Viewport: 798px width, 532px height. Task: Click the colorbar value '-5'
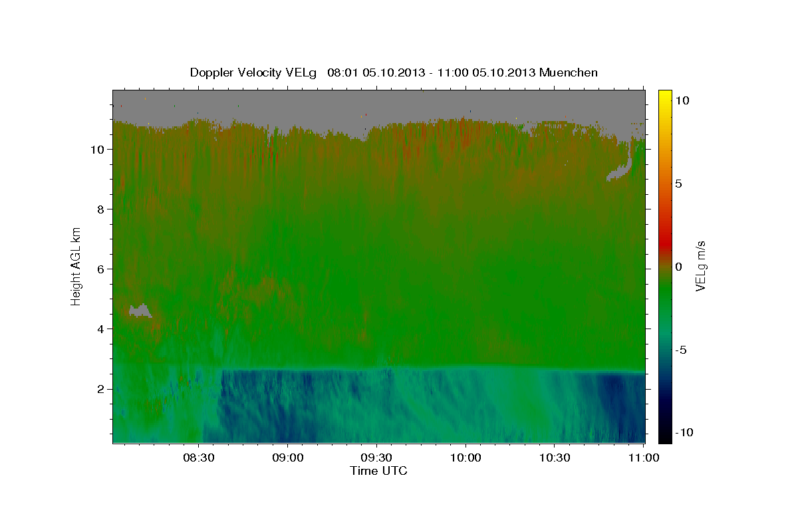(x=680, y=349)
